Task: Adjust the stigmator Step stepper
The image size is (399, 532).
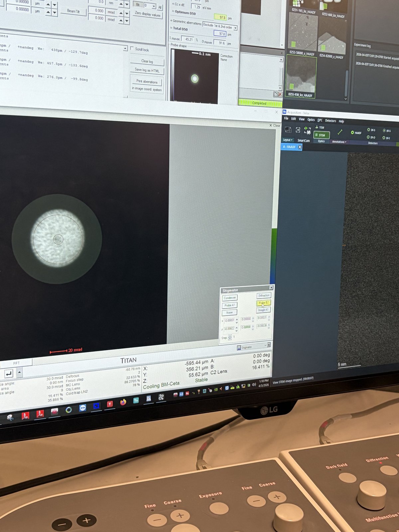Action: pyautogui.click(x=230, y=337)
